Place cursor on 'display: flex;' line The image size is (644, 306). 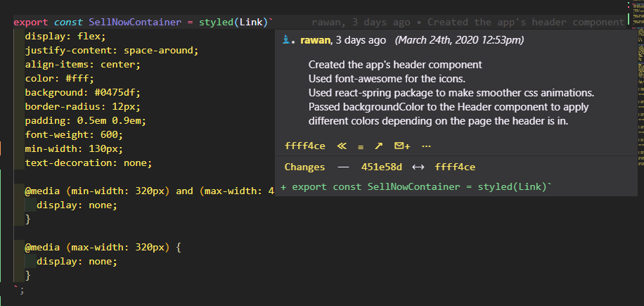[x=65, y=37]
